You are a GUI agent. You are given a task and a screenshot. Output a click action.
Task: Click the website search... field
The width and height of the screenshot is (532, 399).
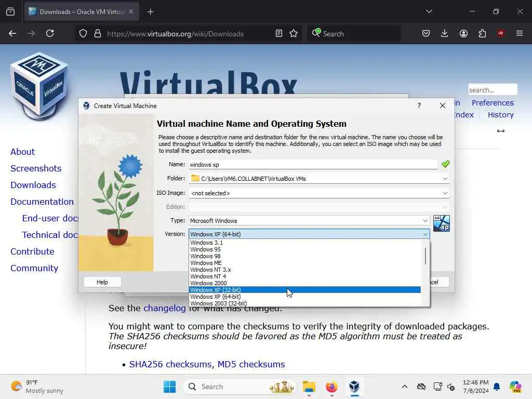tap(493, 90)
